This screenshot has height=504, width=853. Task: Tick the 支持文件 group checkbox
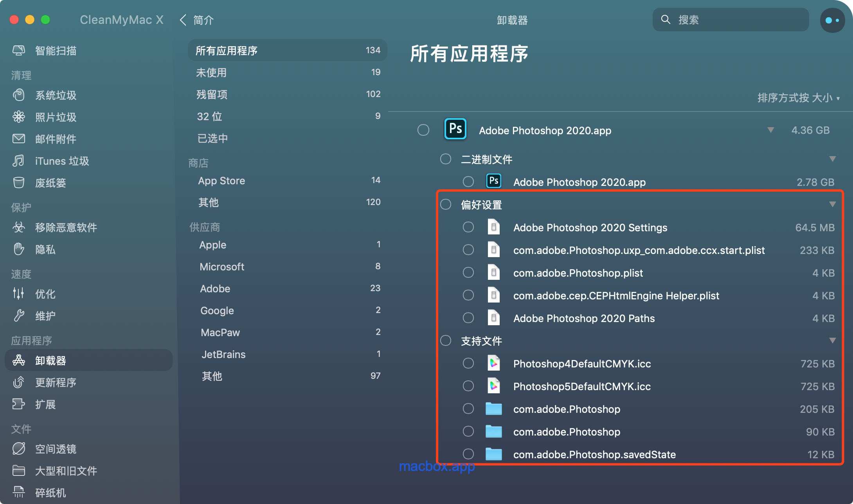446,340
